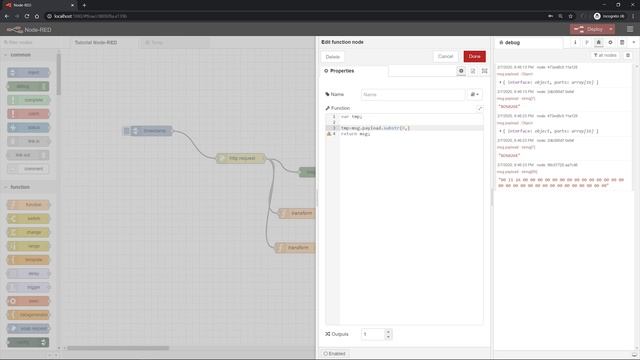Toggle the Enabled state of the node

(x=334, y=354)
